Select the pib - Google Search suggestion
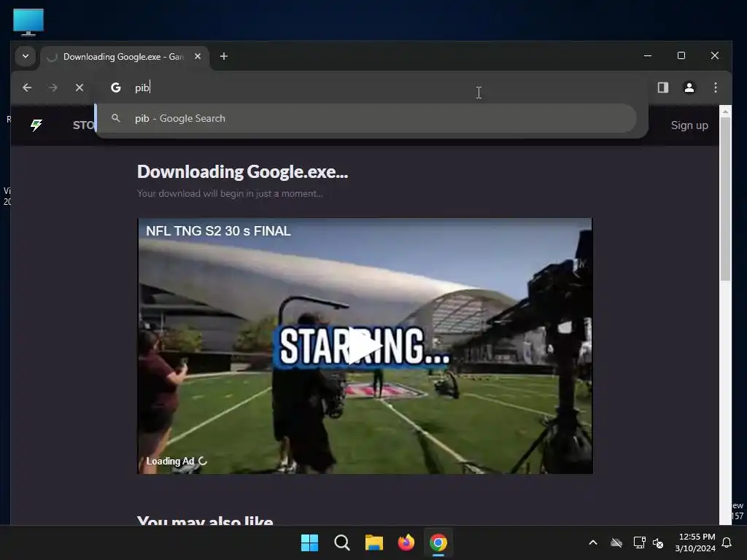 click(366, 118)
